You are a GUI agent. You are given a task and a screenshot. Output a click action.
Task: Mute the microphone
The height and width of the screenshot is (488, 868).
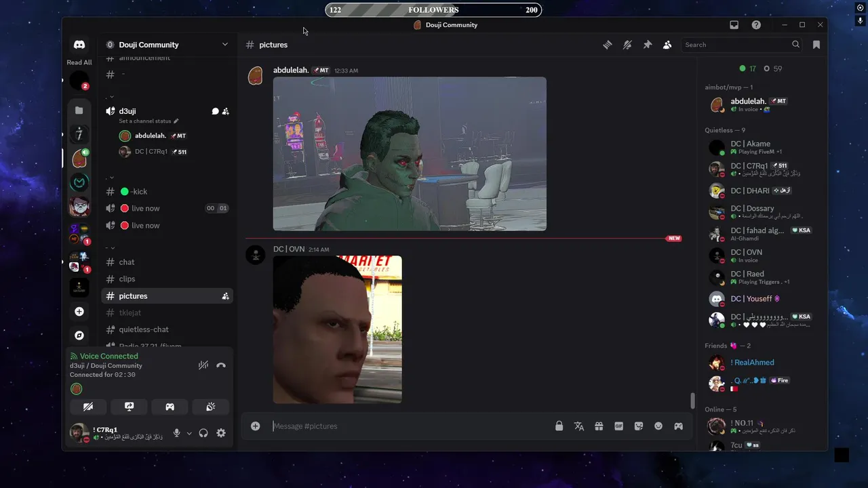[x=177, y=433]
